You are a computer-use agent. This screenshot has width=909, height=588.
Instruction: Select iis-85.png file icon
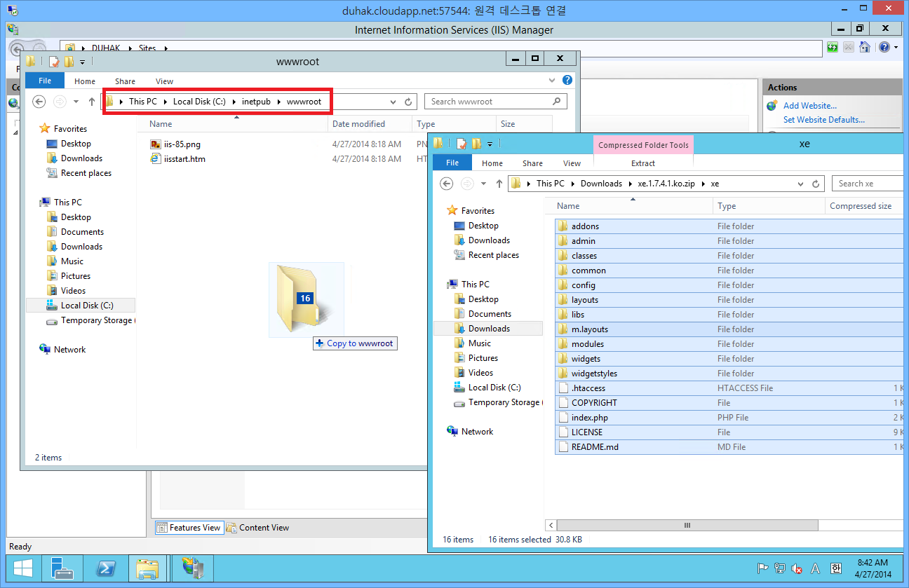tap(156, 144)
